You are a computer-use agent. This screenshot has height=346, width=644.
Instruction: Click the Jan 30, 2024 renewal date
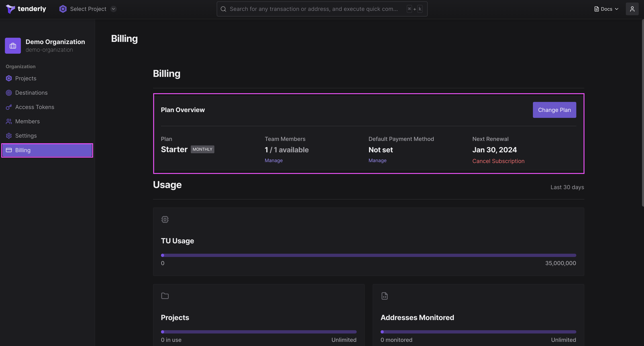[494, 150]
